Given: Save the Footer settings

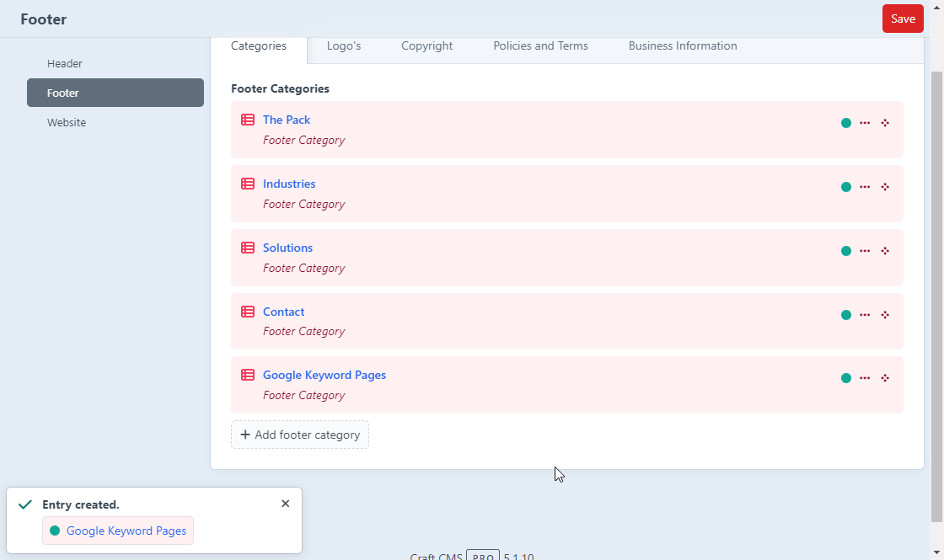Looking at the screenshot, I should [902, 19].
